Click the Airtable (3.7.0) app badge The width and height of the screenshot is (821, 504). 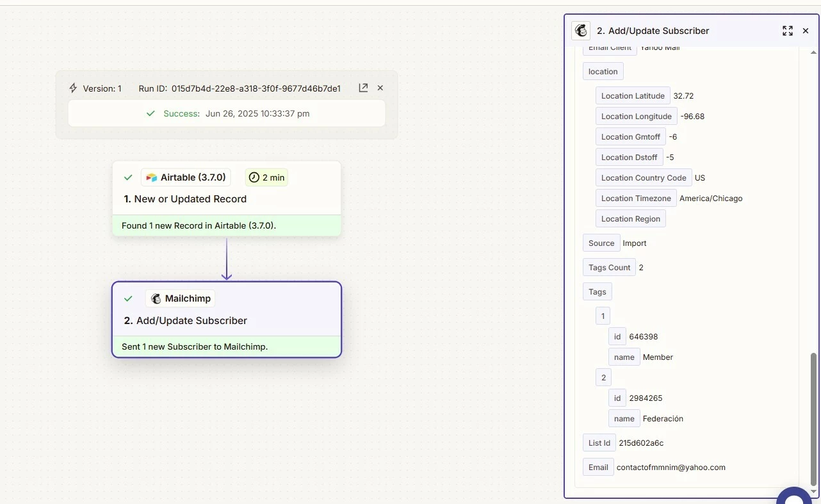186,177
